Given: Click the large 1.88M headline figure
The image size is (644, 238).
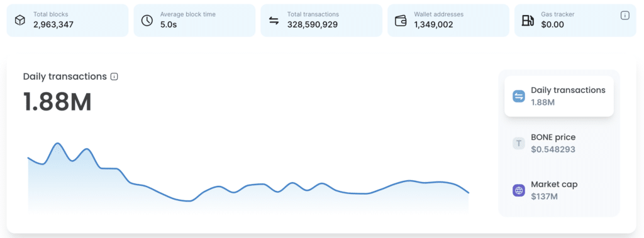Looking at the screenshot, I should click(x=57, y=102).
